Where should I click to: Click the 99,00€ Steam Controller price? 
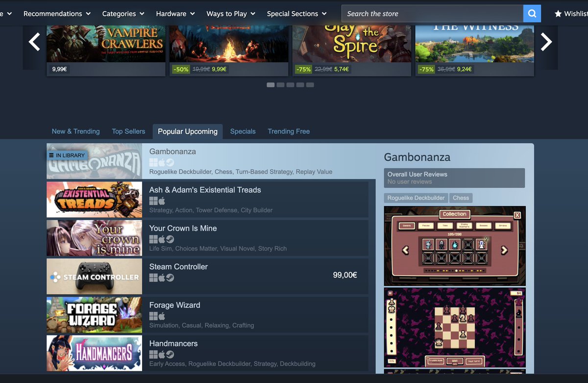(x=345, y=275)
